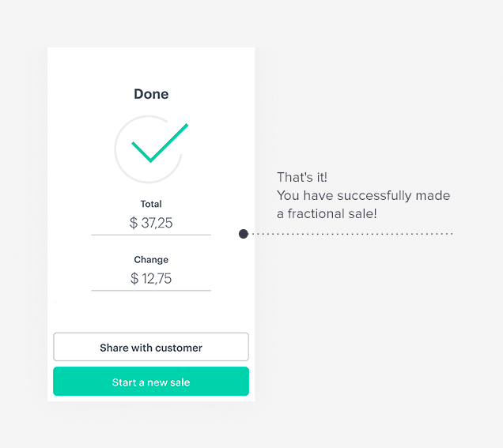Image resolution: width=503 pixels, height=448 pixels.
Task: Click the "You have successfully made" text line
Action: [363, 196]
